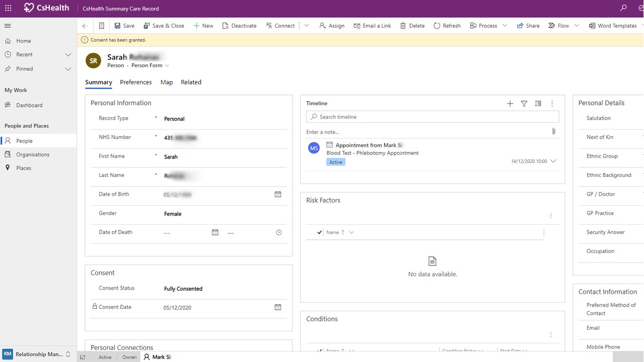
Task: Click CsHealth Summary Care Record title
Action: [121, 9]
